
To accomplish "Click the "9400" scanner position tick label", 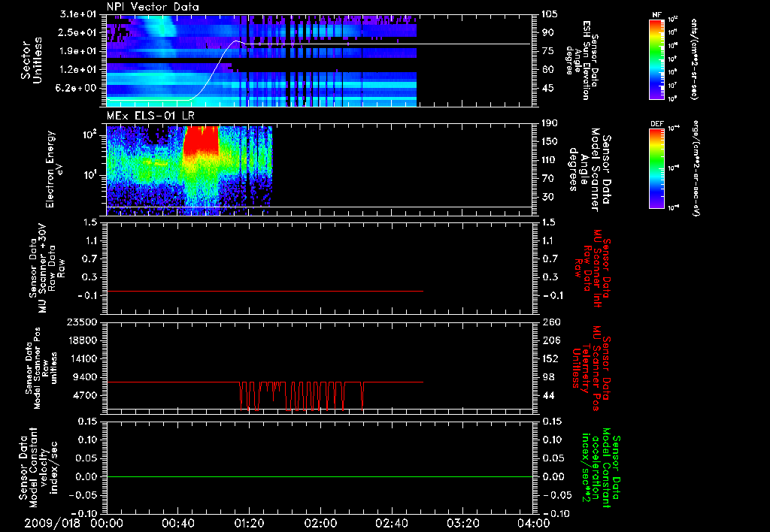I will [86, 377].
